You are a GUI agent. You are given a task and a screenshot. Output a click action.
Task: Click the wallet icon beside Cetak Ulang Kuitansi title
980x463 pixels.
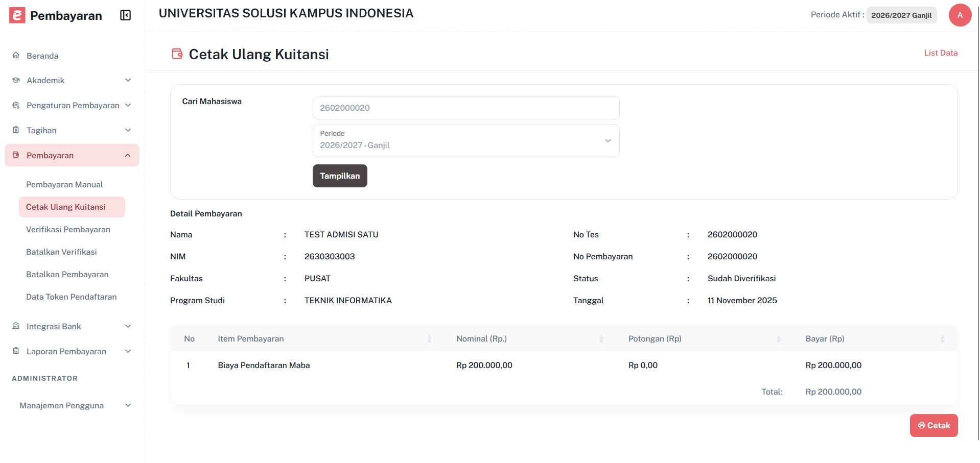pos(177,54)
